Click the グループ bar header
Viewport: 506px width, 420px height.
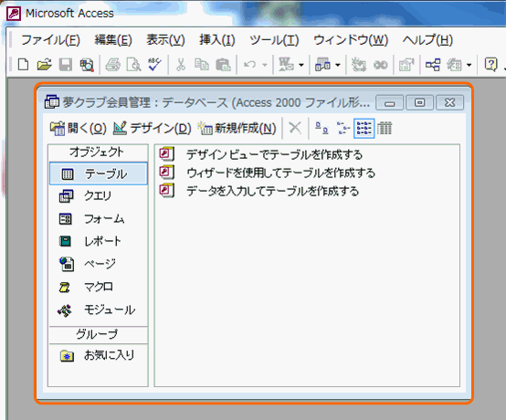(98, 335)
